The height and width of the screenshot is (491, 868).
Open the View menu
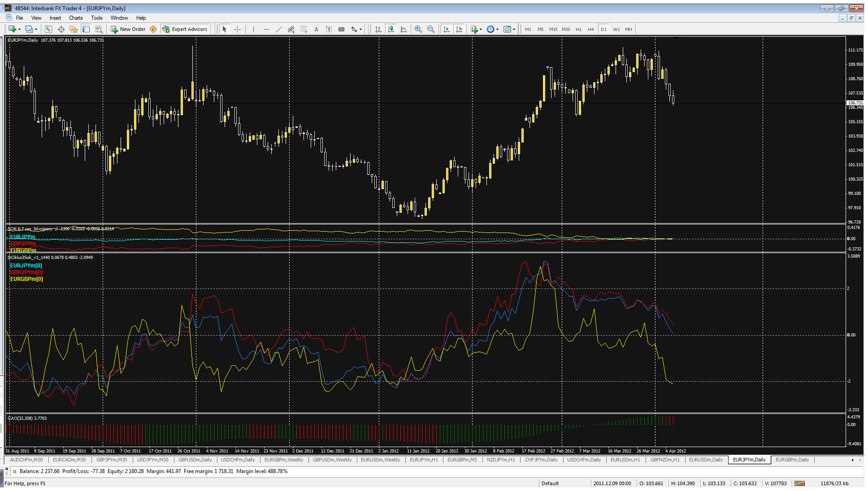point(36,18)
